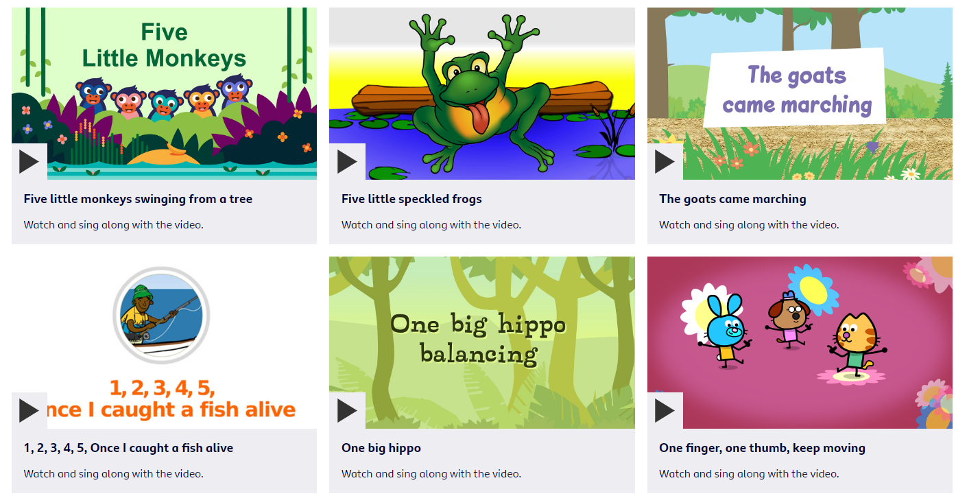Click play icon on speckled frogs video
Viewport: 980px width, 498px height.
pos(347,162)
